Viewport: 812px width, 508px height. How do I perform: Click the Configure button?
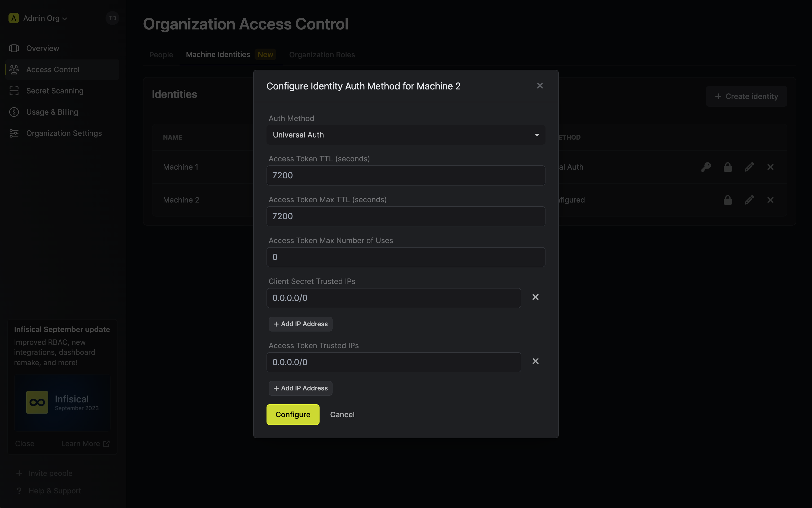(293, 414)
